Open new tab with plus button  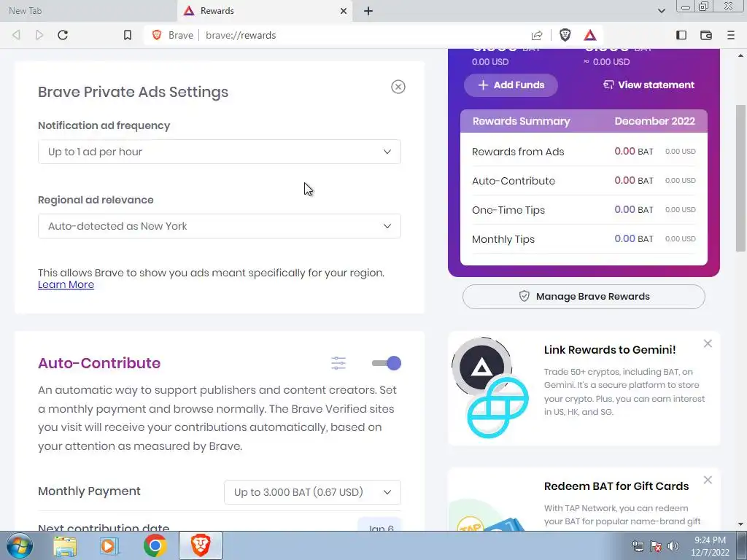pyautogui.click(x=368, y=11)
